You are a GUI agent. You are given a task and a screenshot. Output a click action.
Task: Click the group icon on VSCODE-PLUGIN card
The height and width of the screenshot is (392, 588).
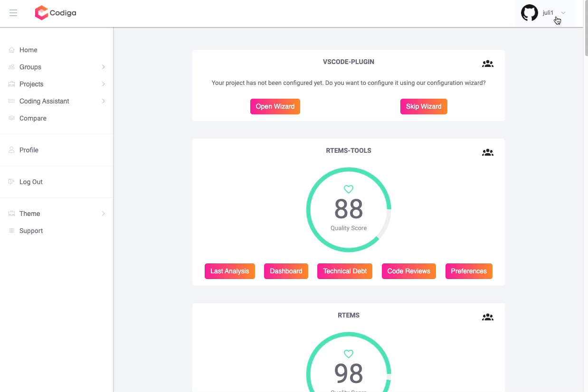[488, 64]
